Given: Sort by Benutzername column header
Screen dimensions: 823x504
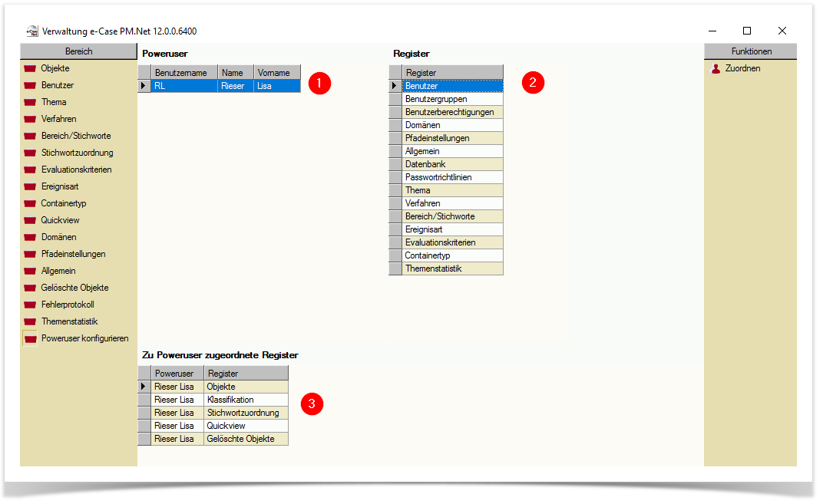Looking at the screenshot, I should 184,72.
